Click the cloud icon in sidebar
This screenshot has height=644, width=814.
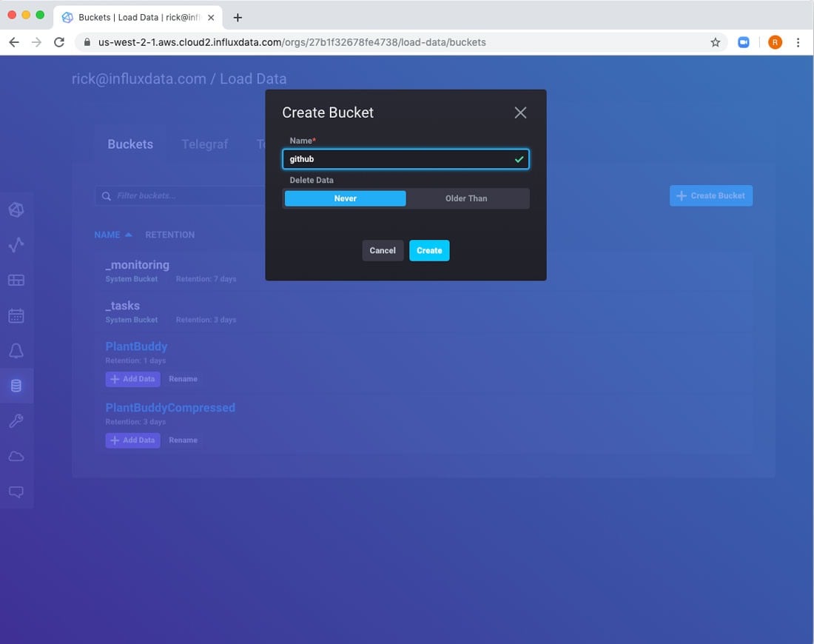(x=16, y=457)
